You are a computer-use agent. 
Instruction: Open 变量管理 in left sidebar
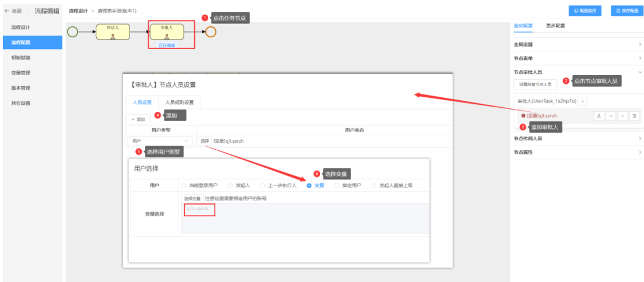(33, 73)
